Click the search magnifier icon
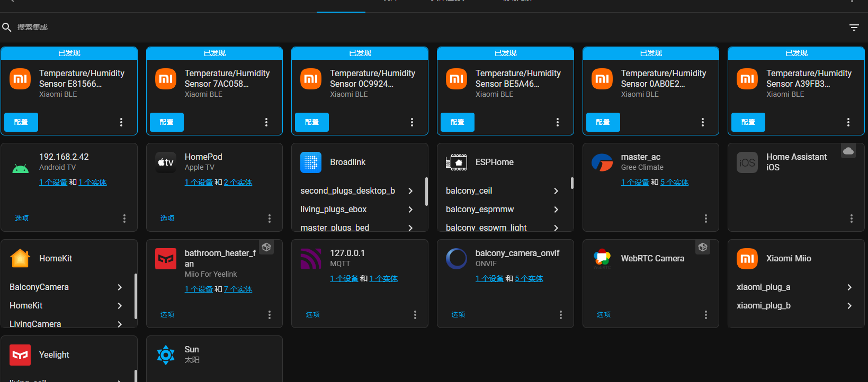 point(7,27)
